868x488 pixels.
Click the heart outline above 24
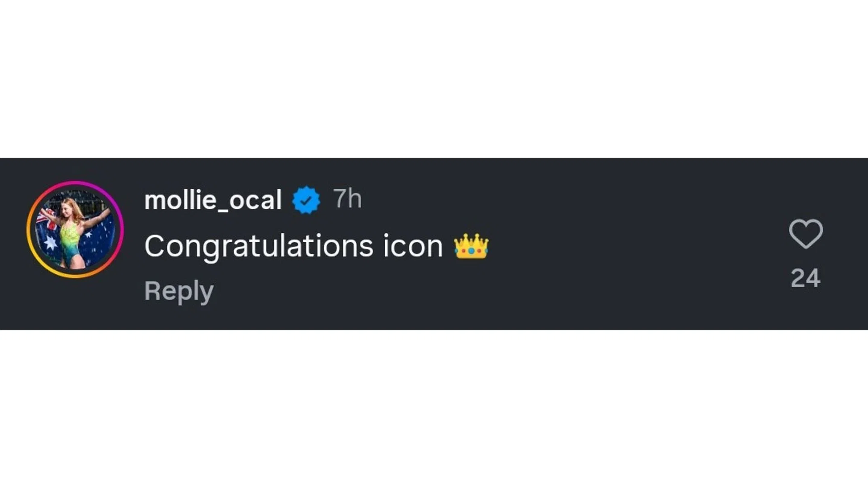point(806,234)
